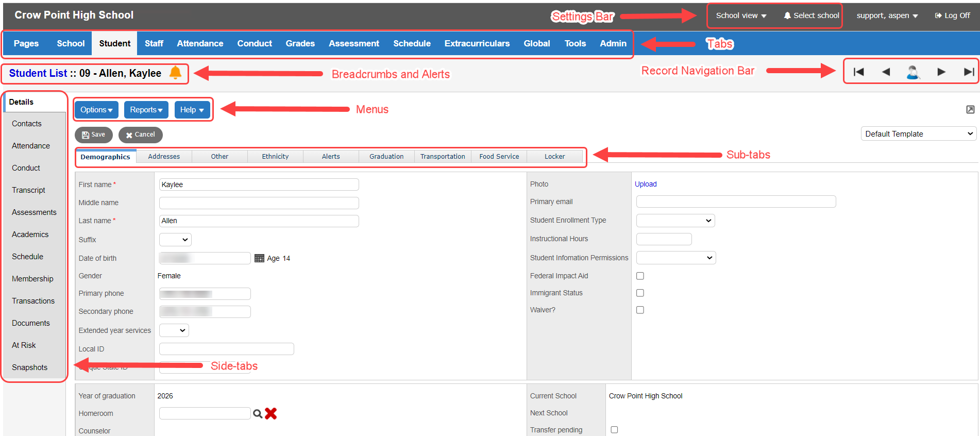Click the orange alert bell icon
The width and height of the screenshot is (980, 436).
[175, 73]
